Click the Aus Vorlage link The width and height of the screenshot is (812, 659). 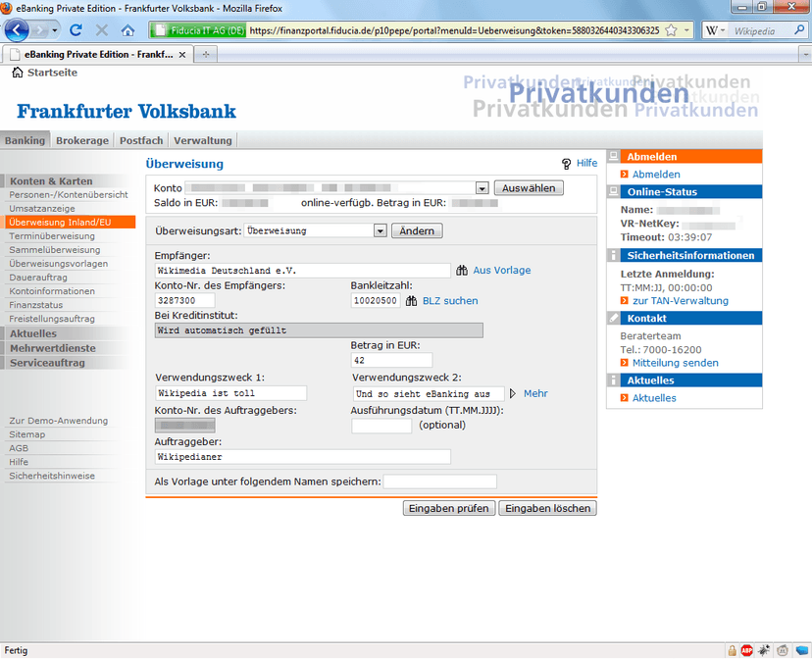pos(502,271)
